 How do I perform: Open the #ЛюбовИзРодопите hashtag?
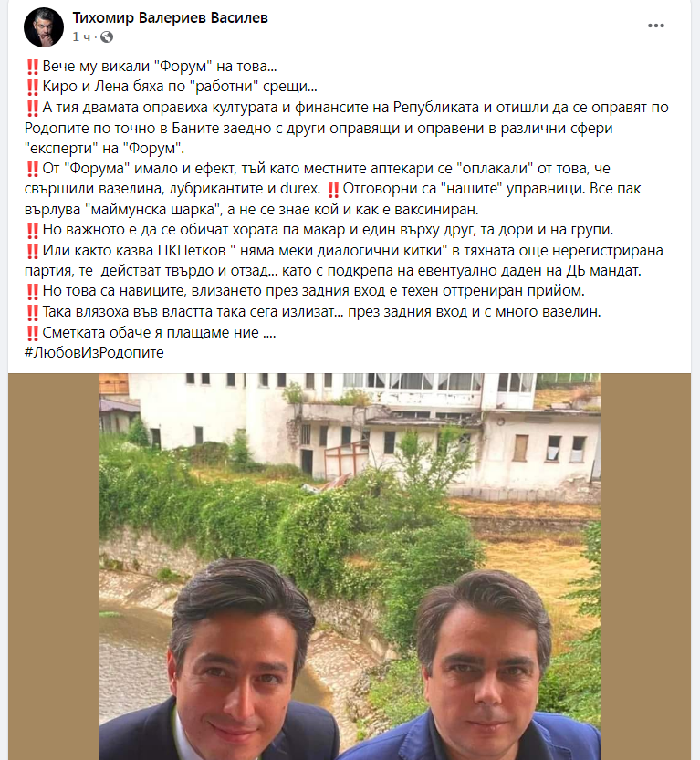click(x=94, y=352)
